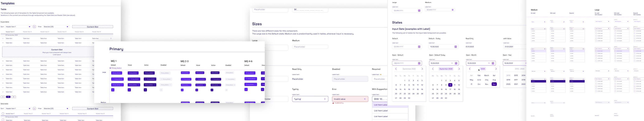Click the DE99 12 input under With Suggestion
The height and width of the screenshot is (121, 644).
pos(380,99)
